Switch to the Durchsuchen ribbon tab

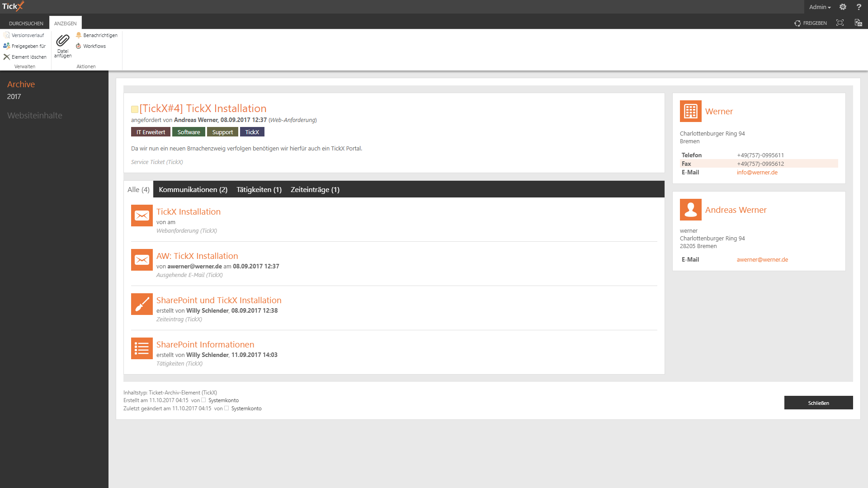point(26,23)
